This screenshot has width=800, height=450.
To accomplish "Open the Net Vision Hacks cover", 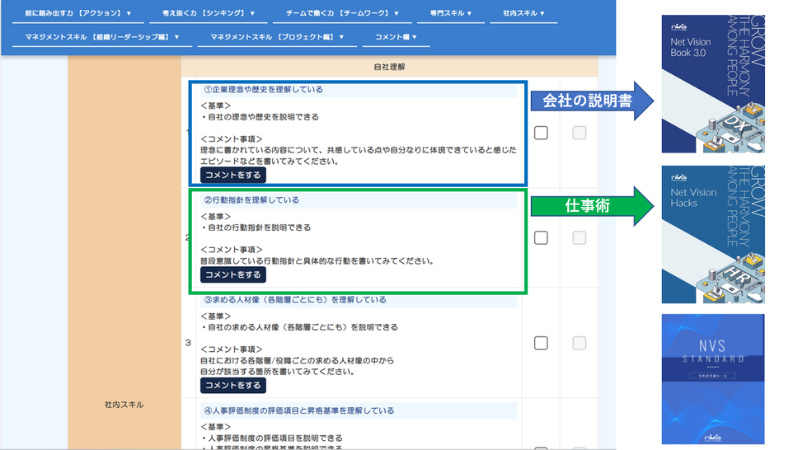I will coord(713,234).
